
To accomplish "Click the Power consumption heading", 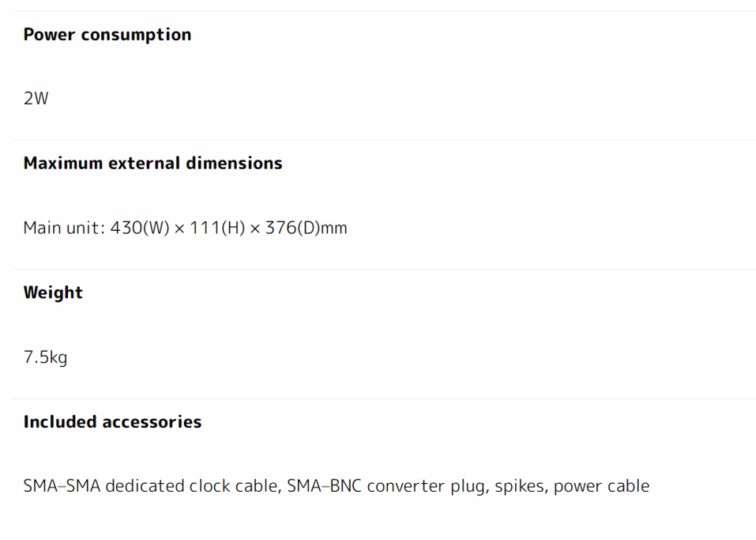I will [107, 35].
